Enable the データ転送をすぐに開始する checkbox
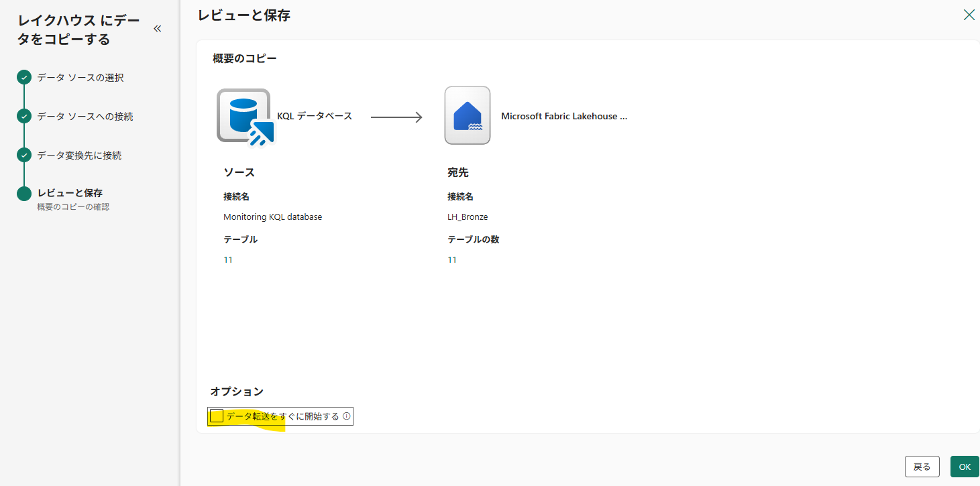Screen dimensions: 980x486 click(x=217, y=416)
